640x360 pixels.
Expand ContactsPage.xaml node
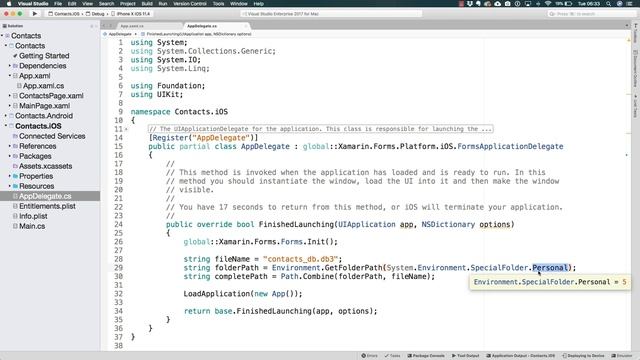click(x=10, y=96)
